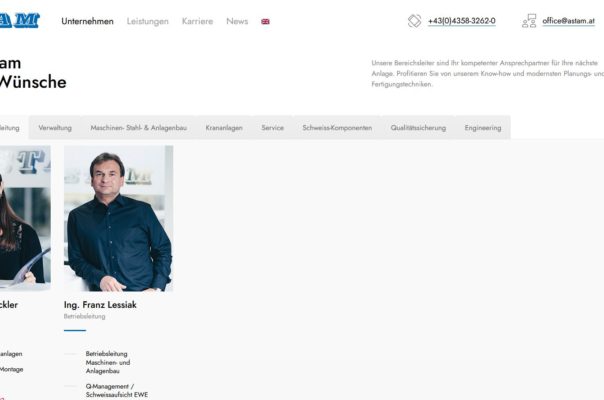Open the Qualitätssicherung tab
The height and width of the screenshot is (400, 604).
point(418,128)
